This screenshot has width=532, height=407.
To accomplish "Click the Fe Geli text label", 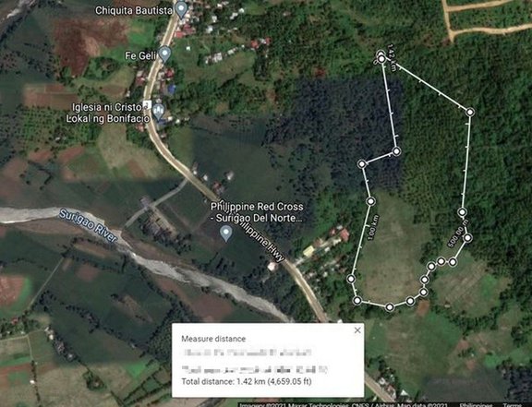I will pyautogui.click(x=140, y=55).
